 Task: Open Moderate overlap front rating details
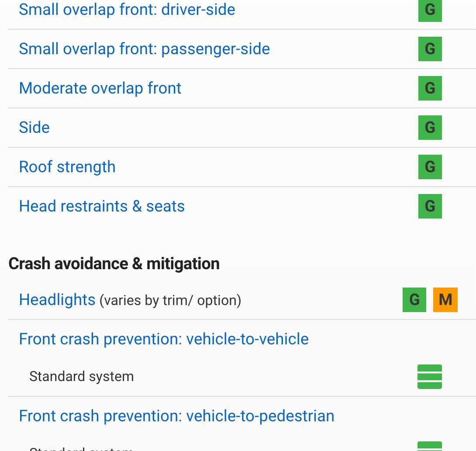coord(100,88)
